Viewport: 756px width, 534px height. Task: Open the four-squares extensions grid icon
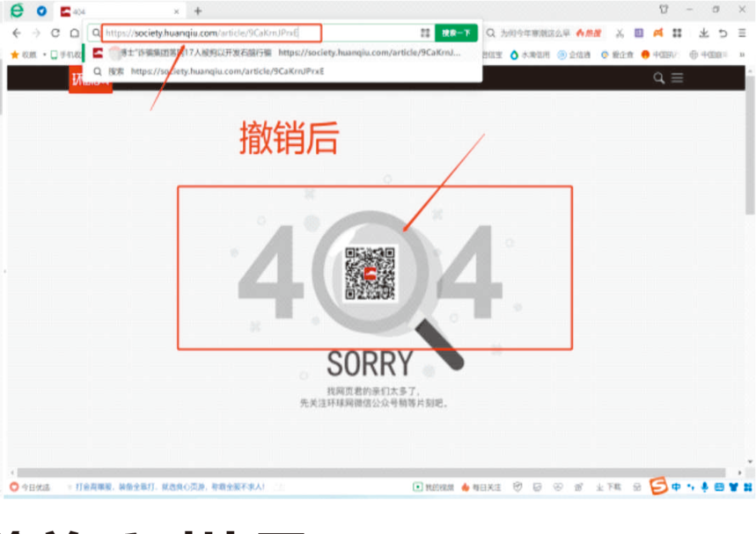(678, 33)
